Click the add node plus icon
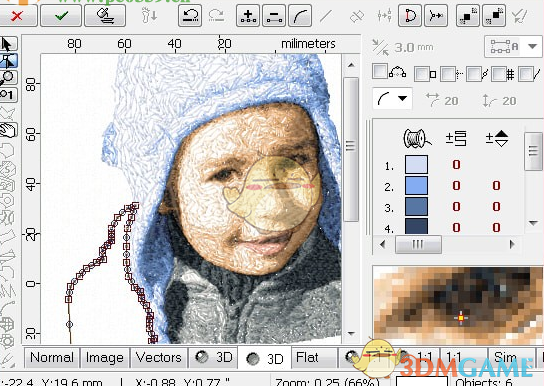 point(248,16)
